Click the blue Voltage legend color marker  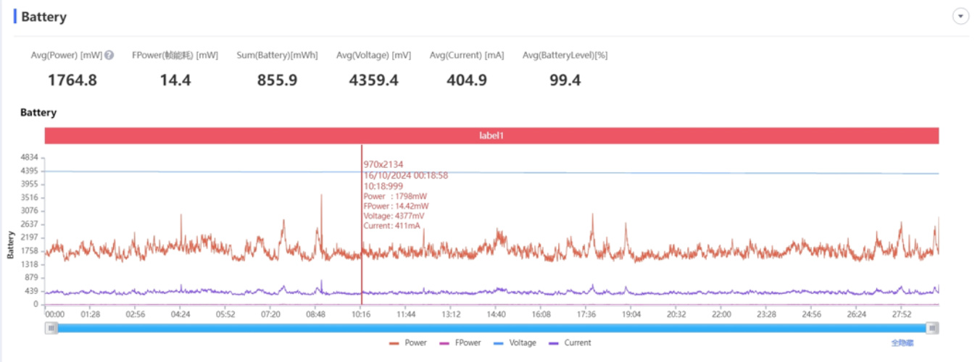coord(499,343)
